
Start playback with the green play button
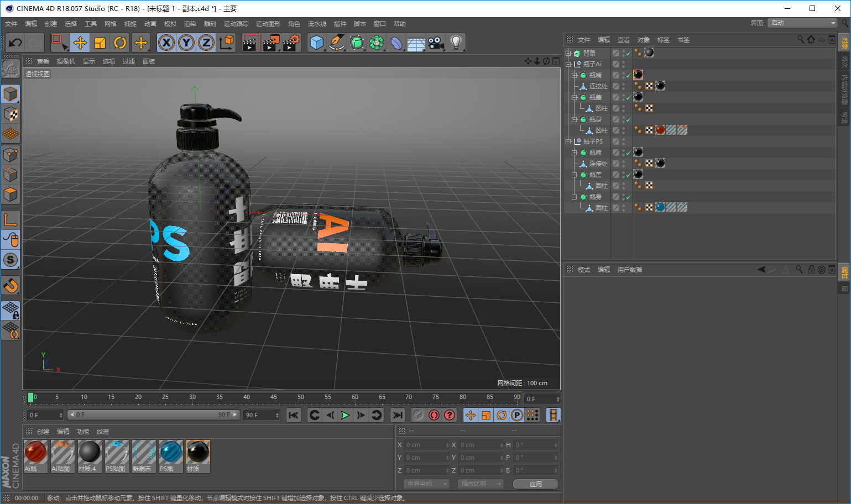click(345, 415)
